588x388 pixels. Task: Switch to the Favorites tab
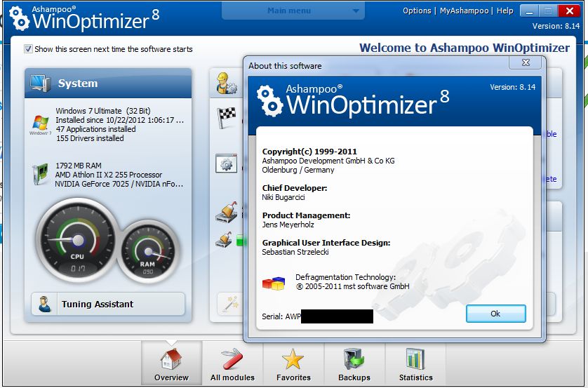[x=293, y=363]
